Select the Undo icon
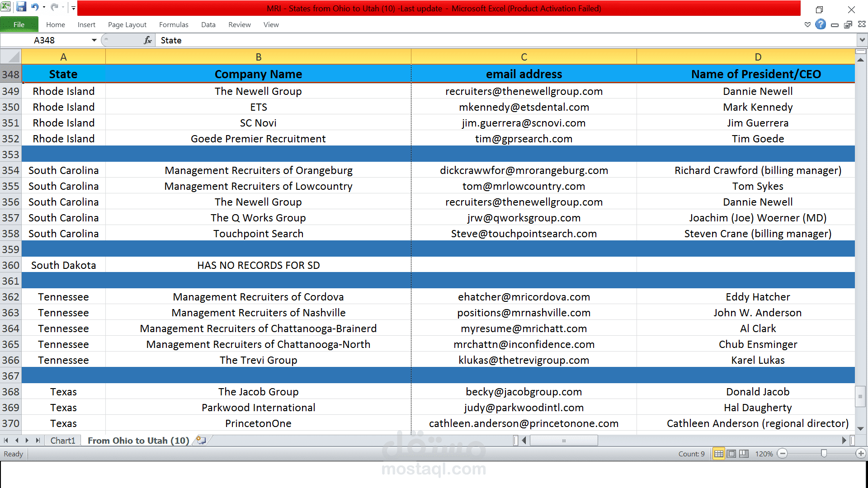Viewport: 868px width, 488px height. point(34,7)
